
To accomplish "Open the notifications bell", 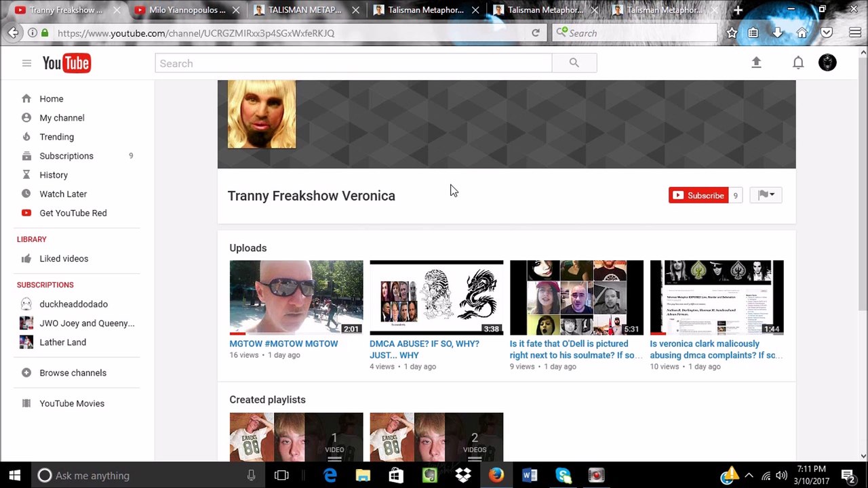I will click(x=798, y=63).
